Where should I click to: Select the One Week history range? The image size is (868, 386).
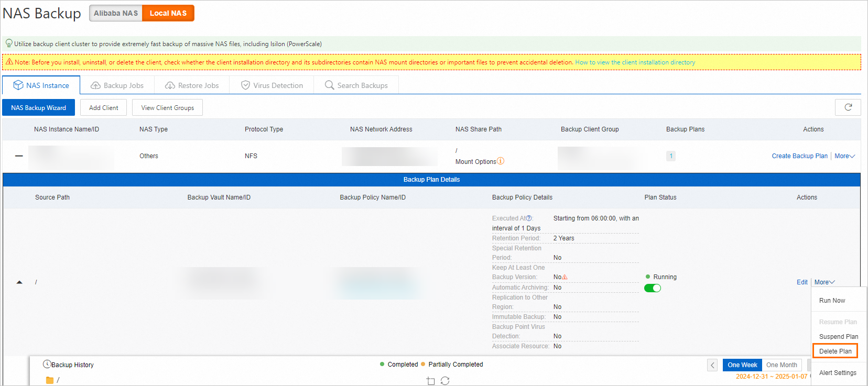click(x=742, y=365)
